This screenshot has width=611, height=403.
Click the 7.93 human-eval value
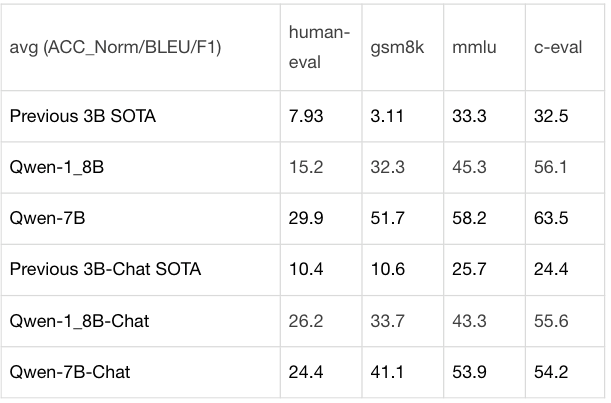pyautogui.click(x=306, y=116)
